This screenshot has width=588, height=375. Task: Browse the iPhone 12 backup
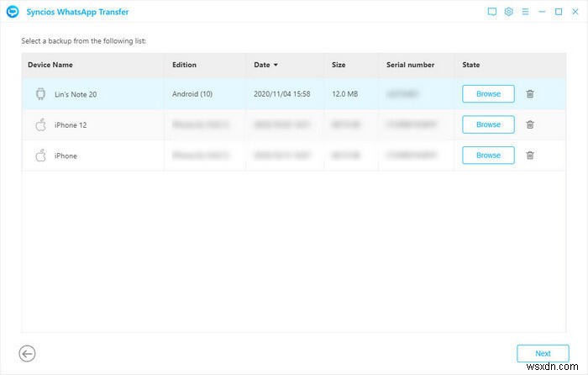pyautogui.click(x=488, y=124)
